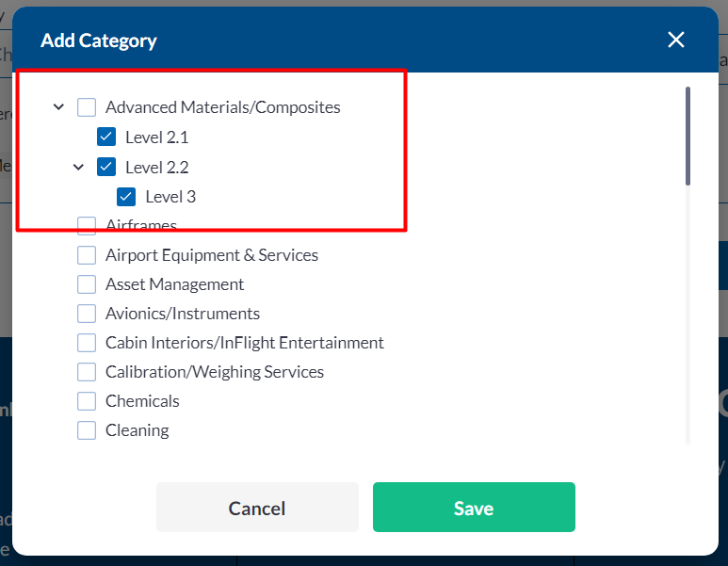
Task: Uncheck the Level 2.1 checkbox
Action: [106, 137]
